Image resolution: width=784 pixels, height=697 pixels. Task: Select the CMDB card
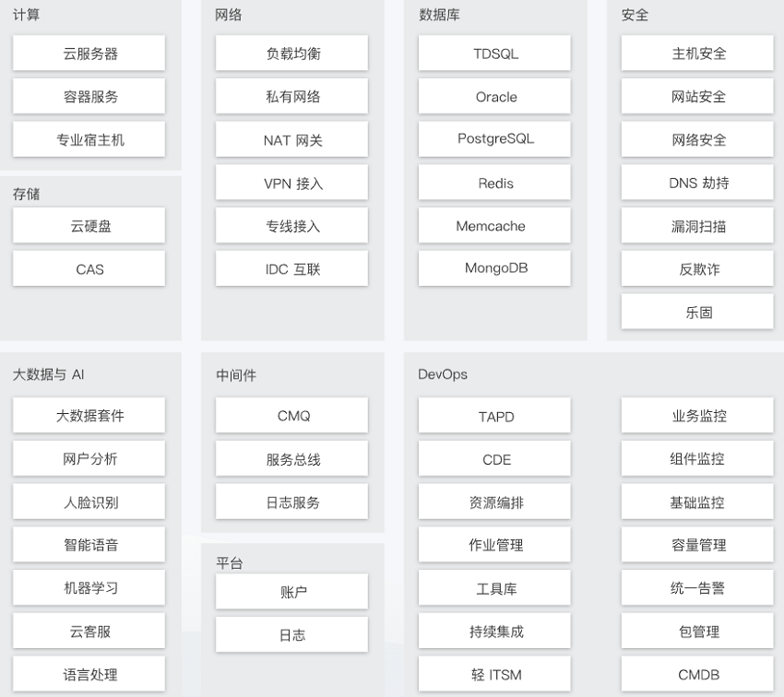697,674
